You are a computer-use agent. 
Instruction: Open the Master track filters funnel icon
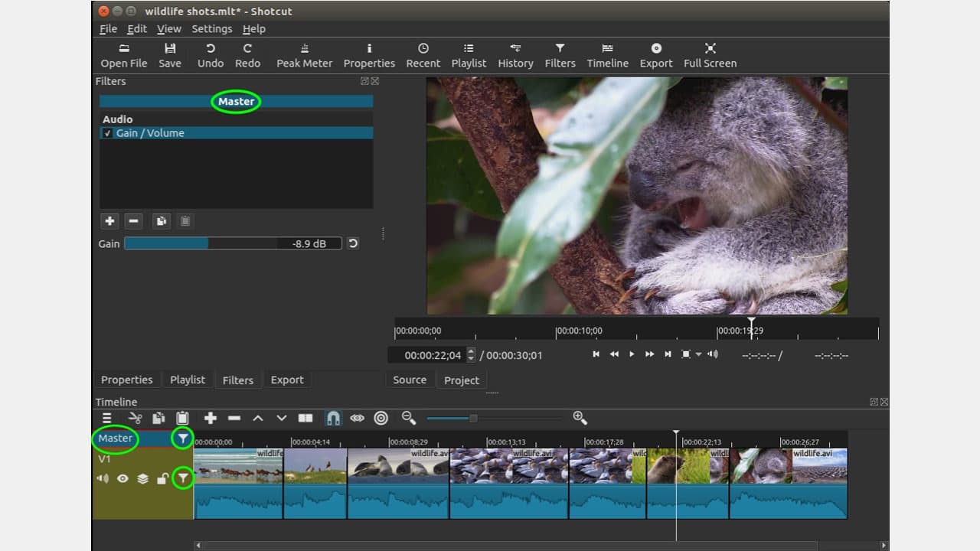click(x=182, y=439)
